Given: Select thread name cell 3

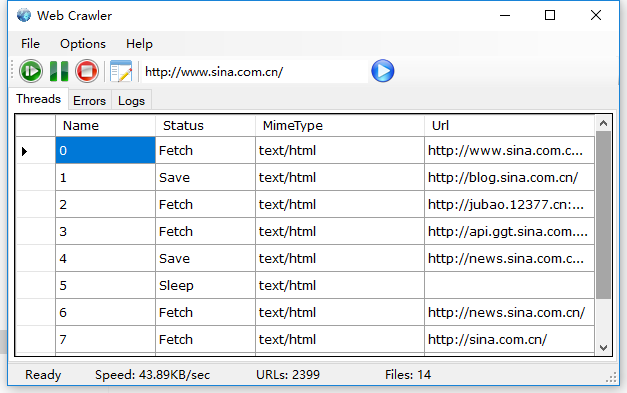Looking at the screenshot, I should [105, 231].
